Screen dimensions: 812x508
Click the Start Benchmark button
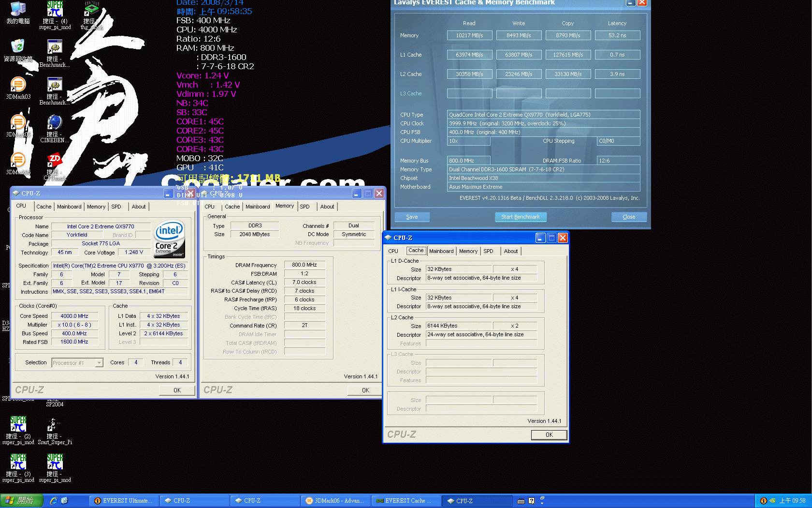point(521,217)
